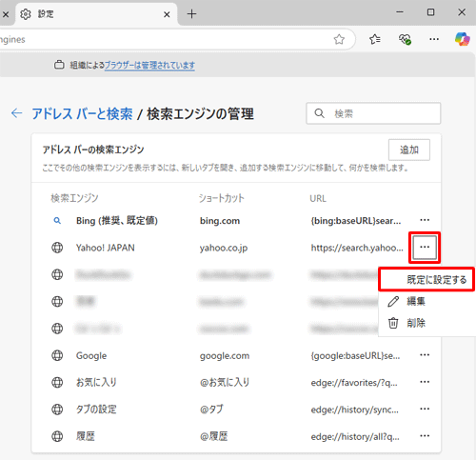476x460 pixels.
Task: Click the edge://history/all URL text
Action: point(355,436)
